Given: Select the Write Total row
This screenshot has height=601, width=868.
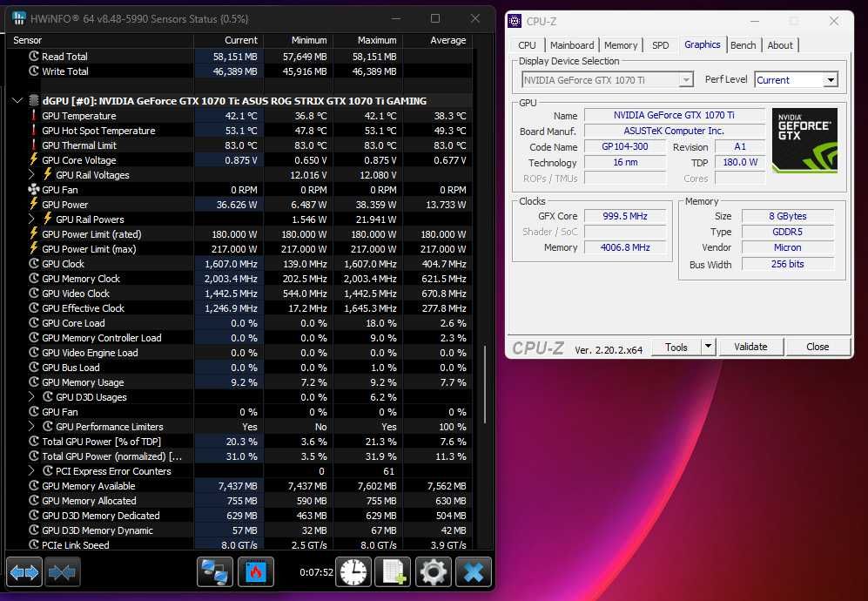Looking at the screenshot, I should pos(239,71).
